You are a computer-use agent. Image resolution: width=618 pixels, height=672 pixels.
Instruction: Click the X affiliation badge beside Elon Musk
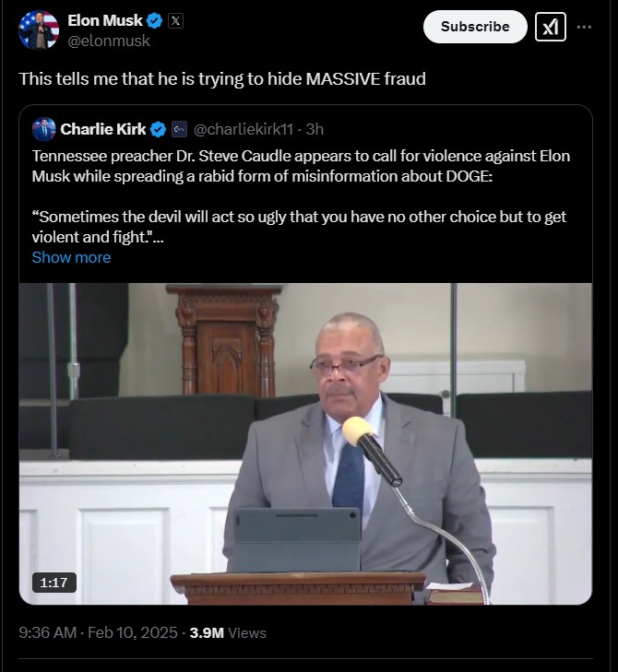(175, 20)
